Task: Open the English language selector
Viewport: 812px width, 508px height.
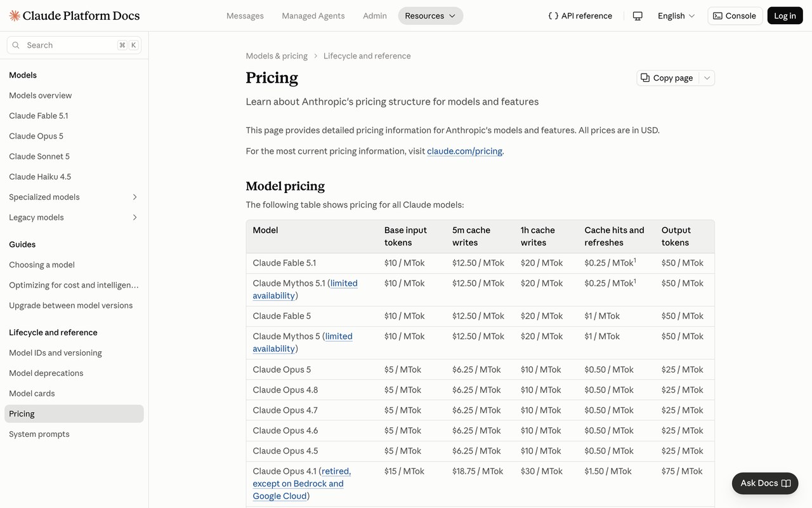Action: click(676, 16)
